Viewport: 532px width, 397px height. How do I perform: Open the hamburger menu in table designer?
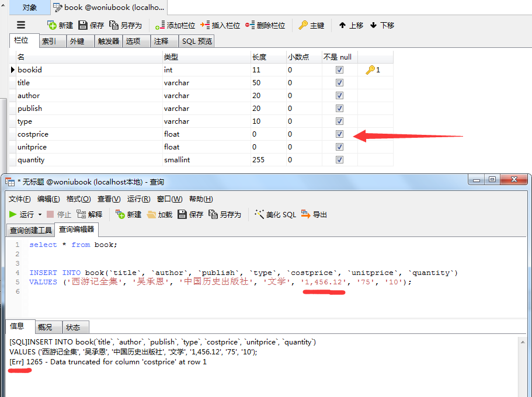pos(21,25)
